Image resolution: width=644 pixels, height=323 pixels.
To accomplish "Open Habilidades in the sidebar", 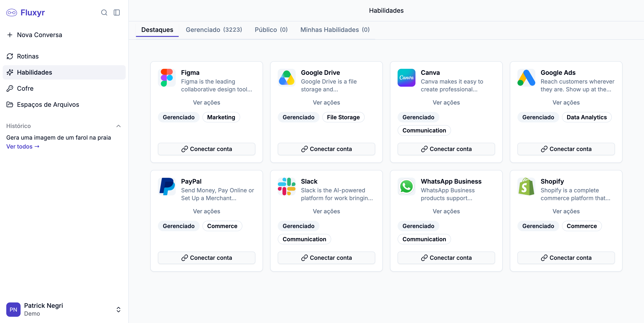I will coord(64,72).
